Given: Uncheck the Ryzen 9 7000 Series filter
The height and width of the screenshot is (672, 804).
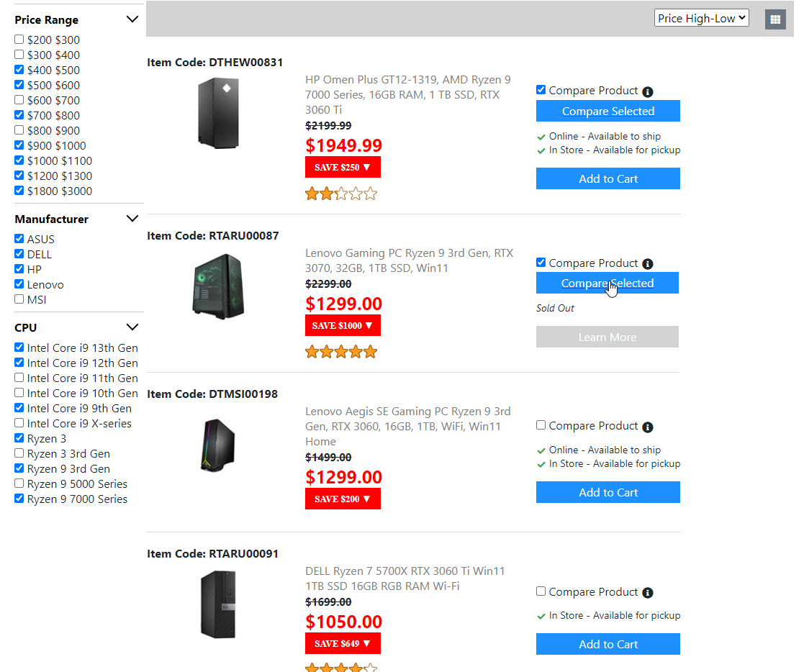Looking at the screenshot, I should 19,499.
